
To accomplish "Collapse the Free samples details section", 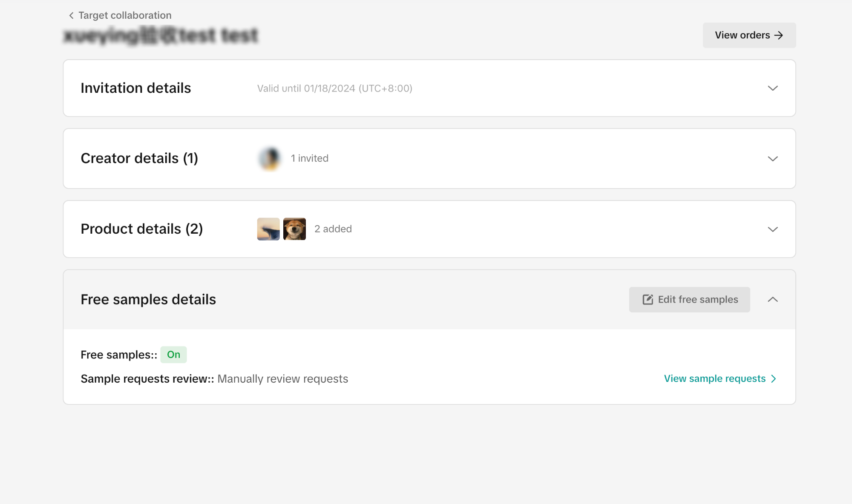I will click(772, 300).
